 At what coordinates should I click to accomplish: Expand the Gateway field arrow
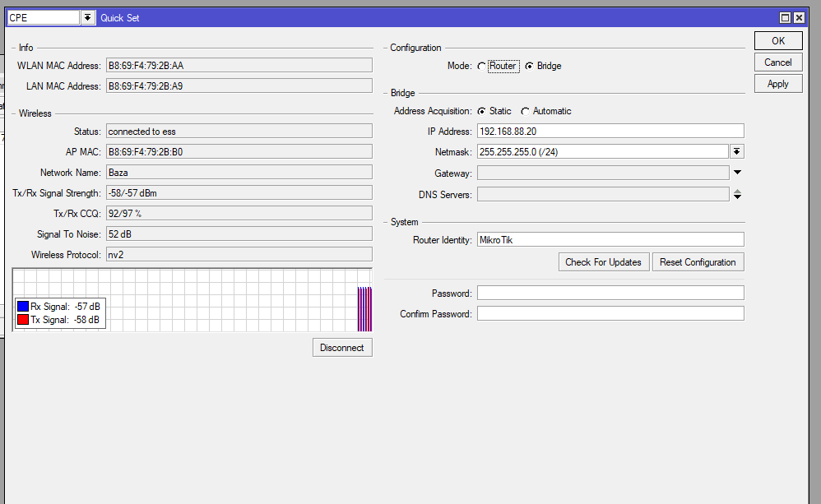coord(737,173)
